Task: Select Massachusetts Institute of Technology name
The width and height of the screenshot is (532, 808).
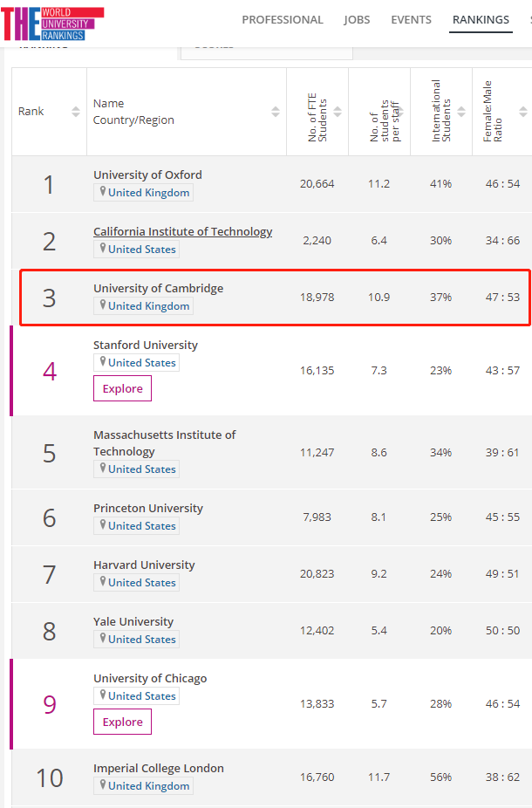Action: point(164,443)
